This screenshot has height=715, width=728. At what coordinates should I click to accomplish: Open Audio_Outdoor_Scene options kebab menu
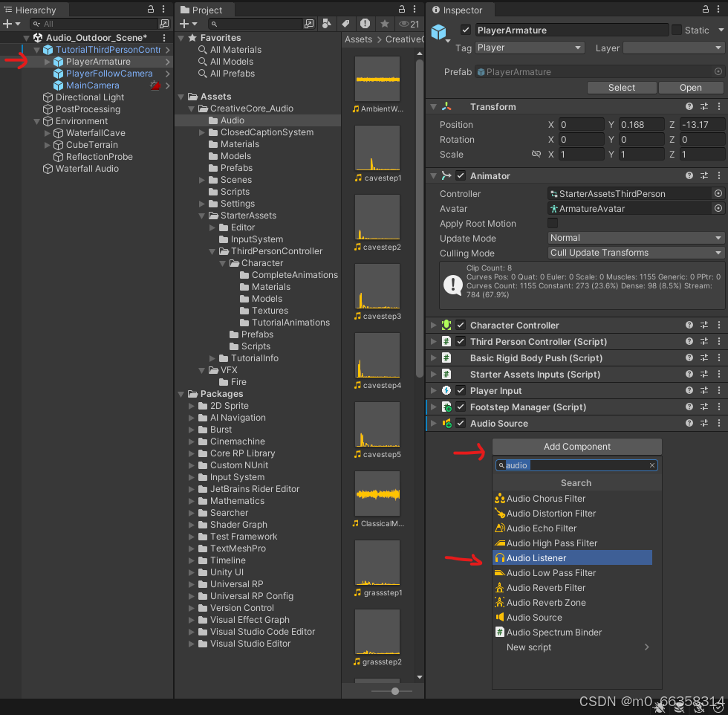pos(164,38)
